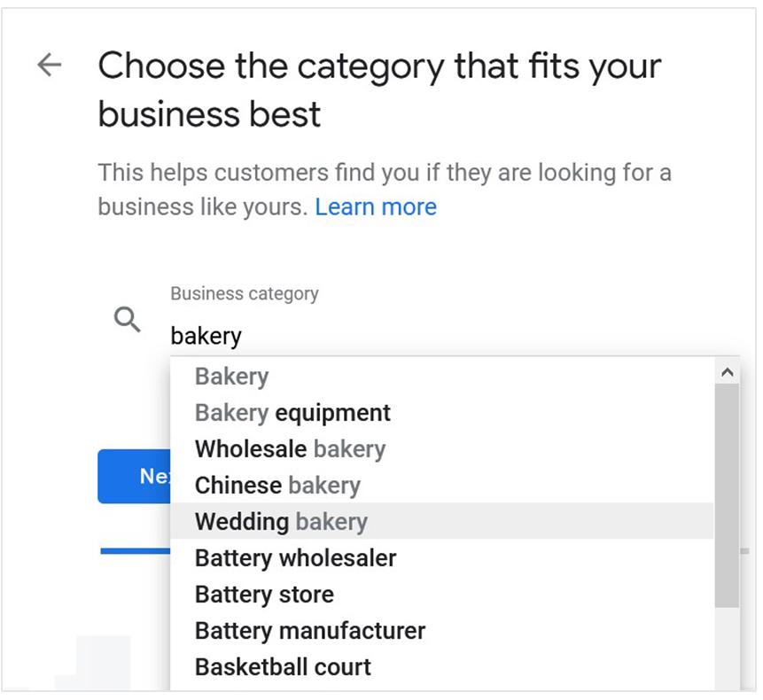Screen dimensions: 763x700
Task: Click the blue progress bar
Action: click(x=136, y=551)
